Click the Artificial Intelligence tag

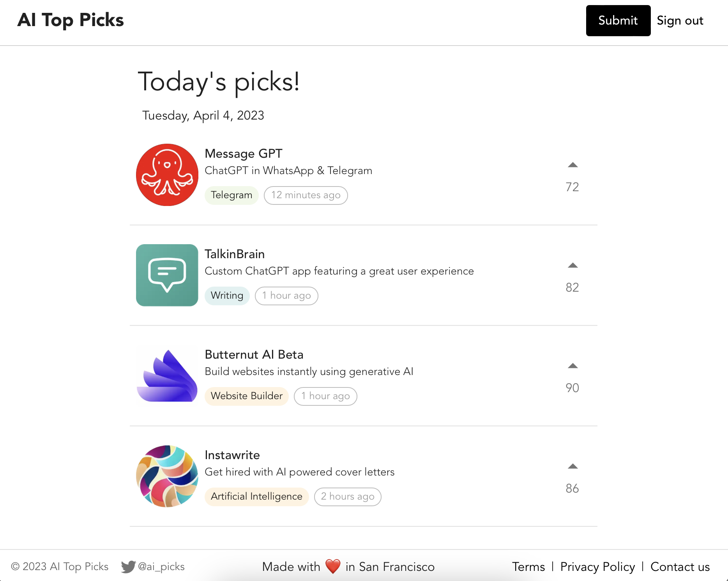[256, 496]
